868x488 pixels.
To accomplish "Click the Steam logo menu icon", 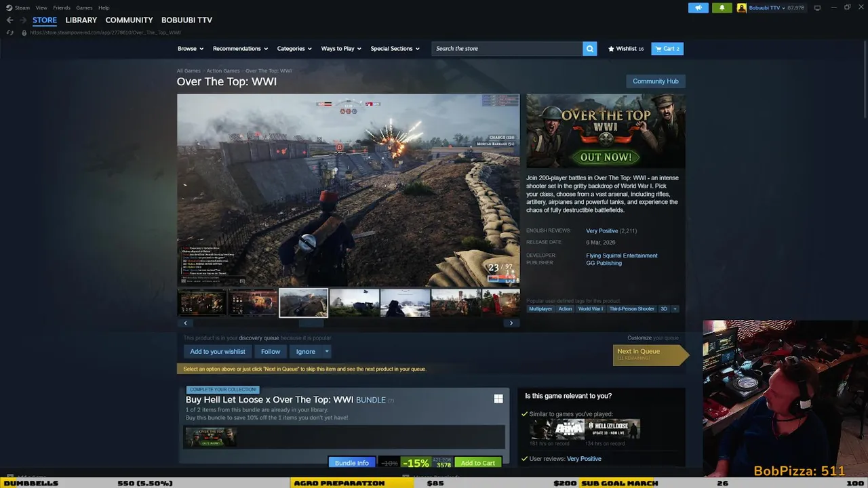I will [x=9, y=7].
